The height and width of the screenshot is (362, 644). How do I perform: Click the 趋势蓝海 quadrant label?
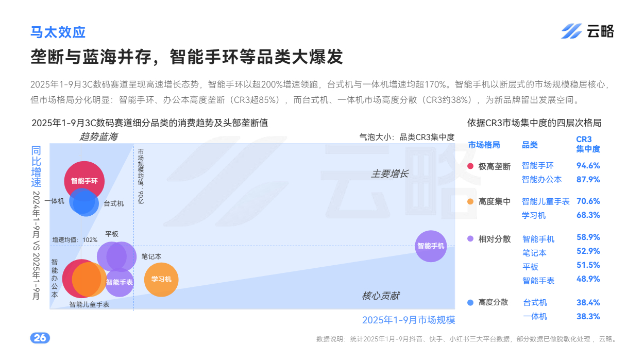[x=98, y=136]
